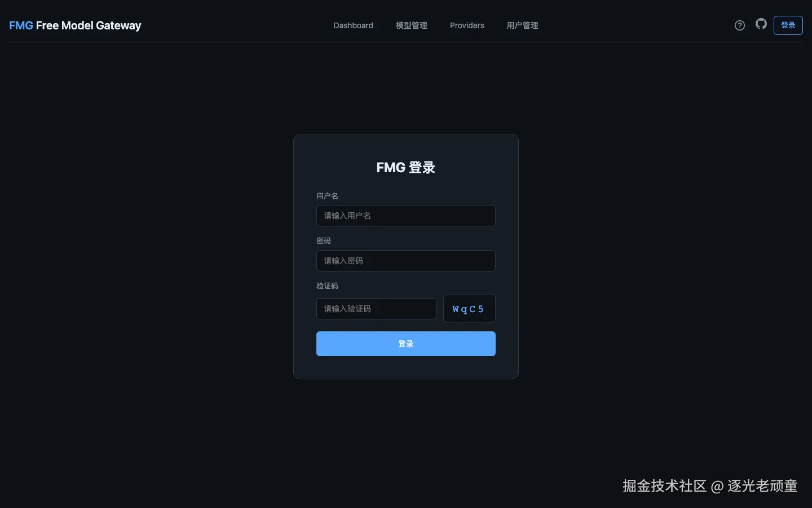Image resolution: width=812 pixels, height=508 pixels.
Task: Open 用户管理 in the navigation
Action: (523, 25)
